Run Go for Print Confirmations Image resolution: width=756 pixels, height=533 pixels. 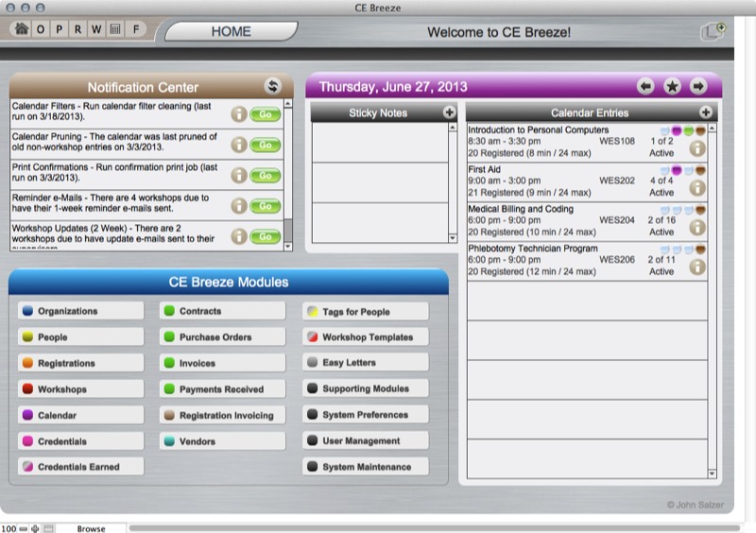point(266,175)
